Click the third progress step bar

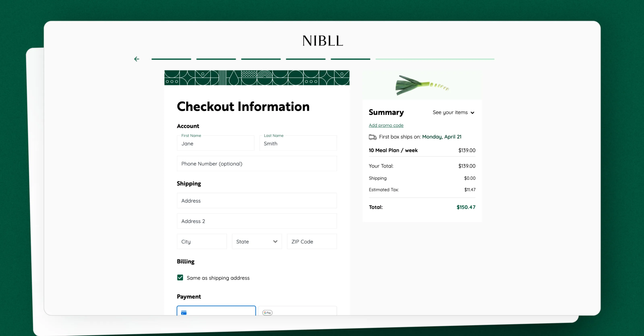click(x=261, y=59)
